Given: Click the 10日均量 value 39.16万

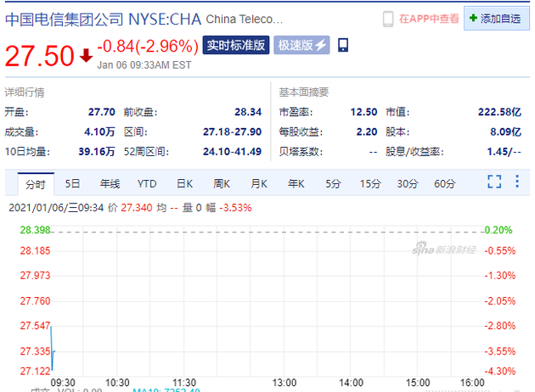Looking at the screenshot, I should tap(97, 151).
